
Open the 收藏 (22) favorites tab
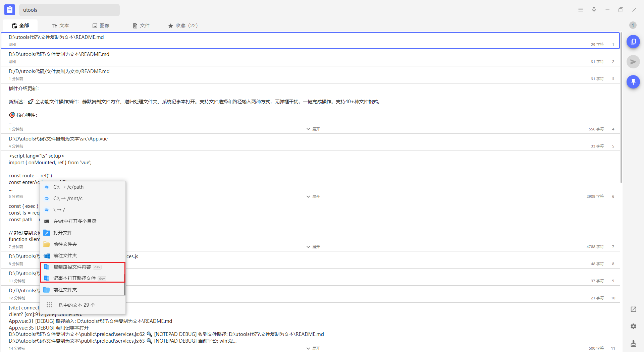coord(183,25)
